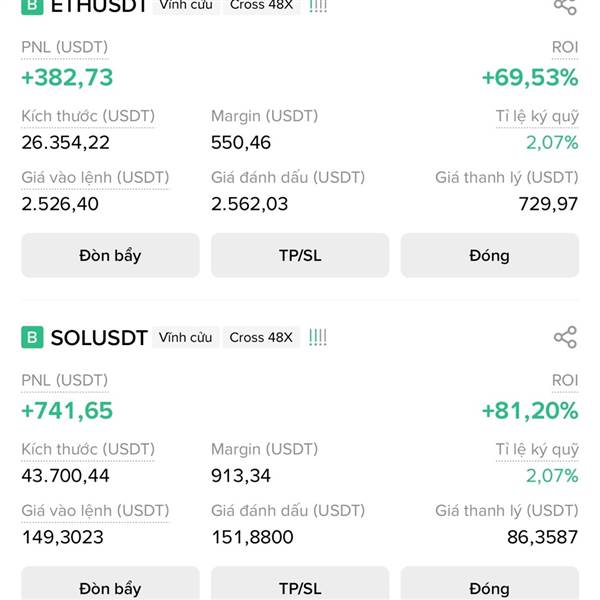The width and height of the screenshot is (600, 600).
Task: Click green B badge beside SOLUSDT
Action: (x=32, y=337)
